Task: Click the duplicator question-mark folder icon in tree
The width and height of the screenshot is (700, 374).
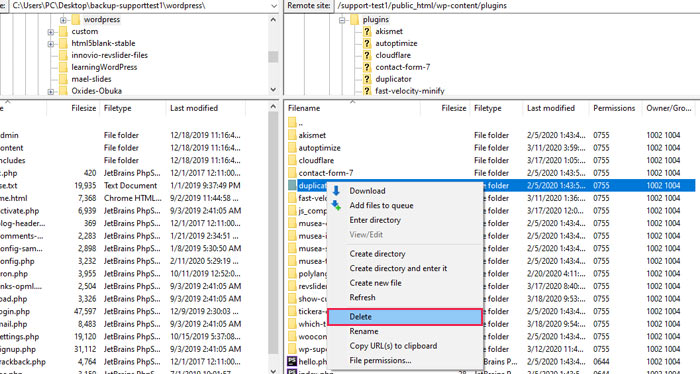Action: (367, 79)
